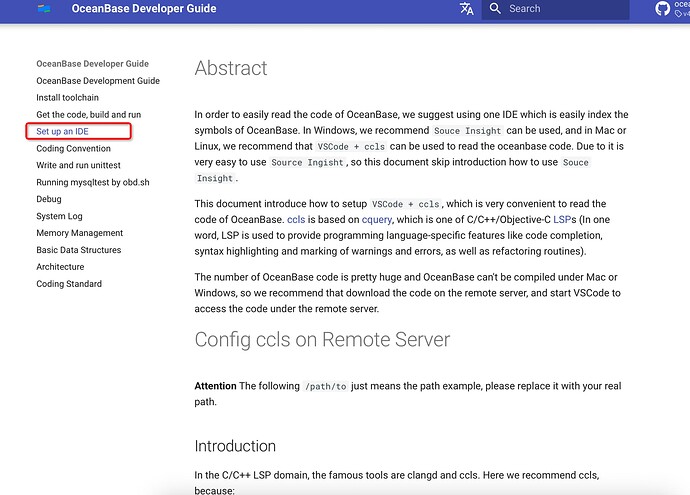This screenshot has height=495, width=690.
Task: Click the OceanBase logo icon in header
Action: coord(44,8)
